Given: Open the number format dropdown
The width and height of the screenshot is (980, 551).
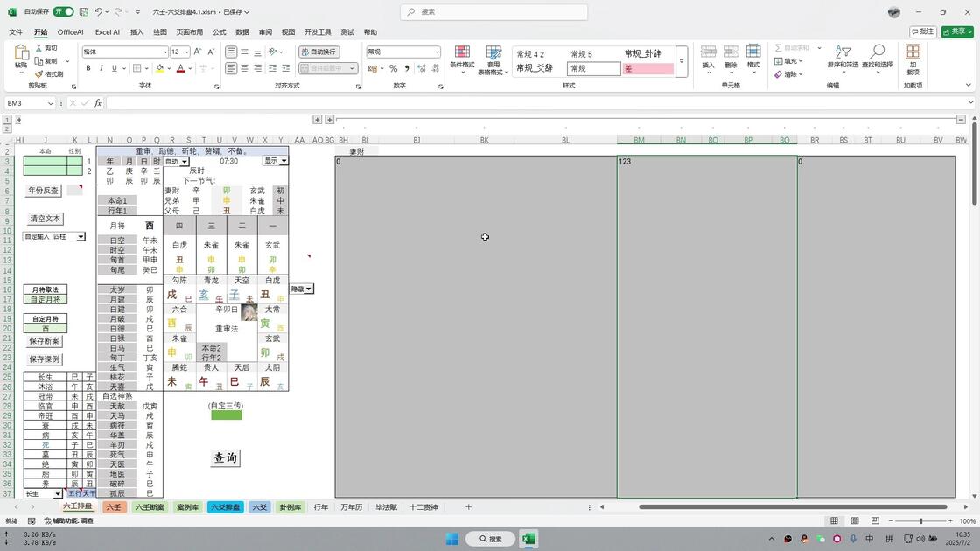Looking at the screenshot, I should (x=437, y=52).
